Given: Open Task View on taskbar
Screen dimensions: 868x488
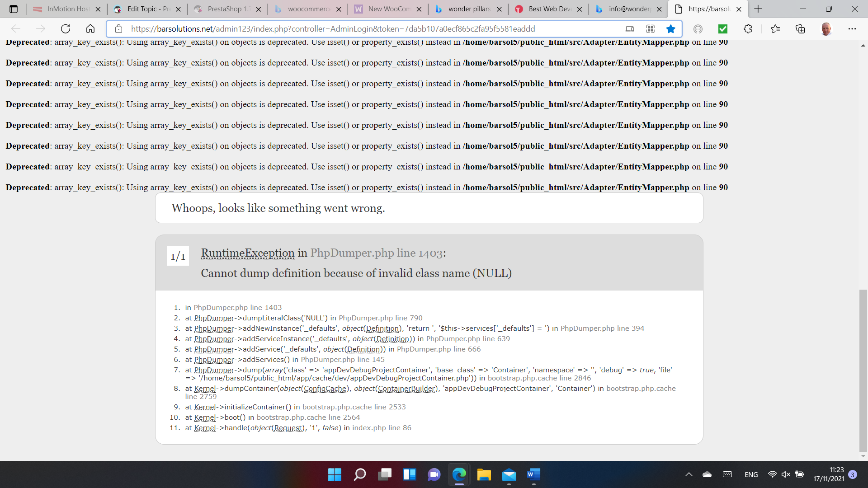Looking at the screenshot, I should pyautogui.click(x=385, y=474).
